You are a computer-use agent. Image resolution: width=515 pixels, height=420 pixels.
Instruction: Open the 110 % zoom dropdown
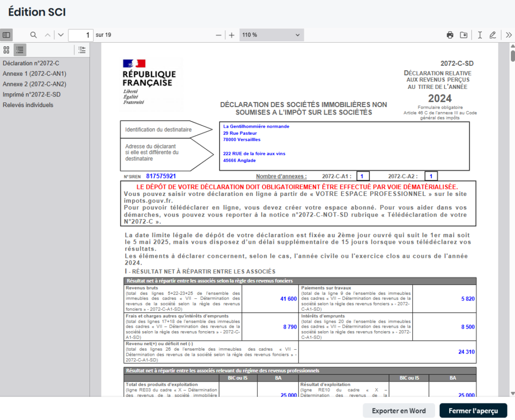tap(272, 35)
